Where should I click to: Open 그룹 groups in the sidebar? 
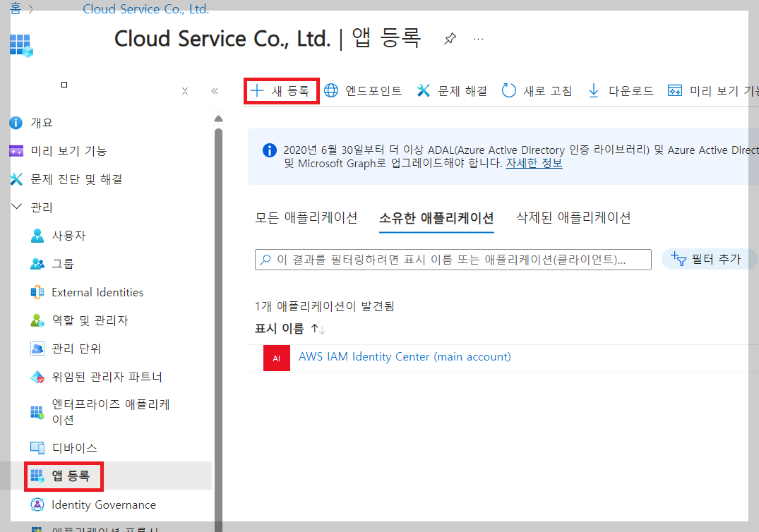coord(63,264)
